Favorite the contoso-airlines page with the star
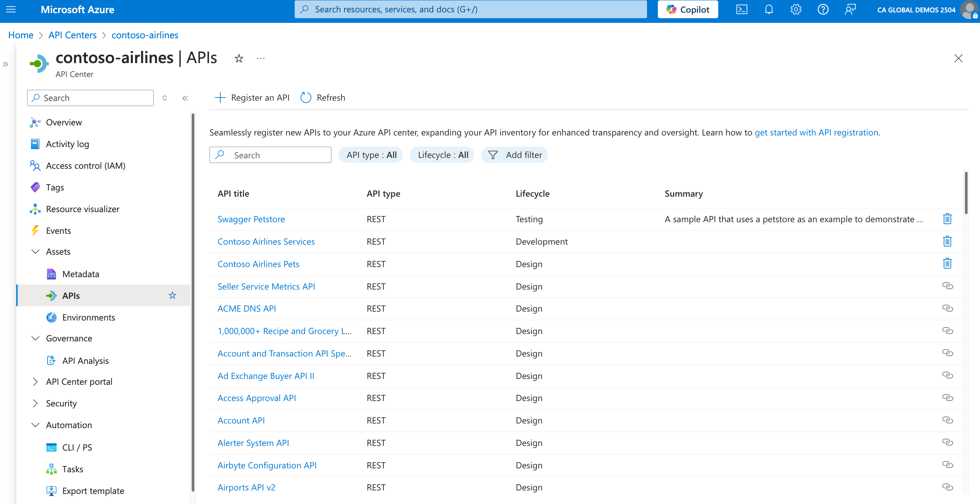The height and width of the screenshot is (504, 980). click(x=239, y=58)
